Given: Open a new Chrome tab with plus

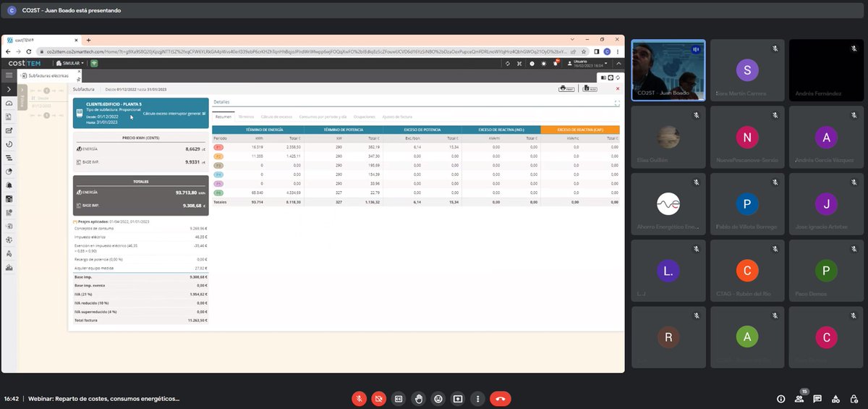Looking at the screenshot, I should coord(88,40).
